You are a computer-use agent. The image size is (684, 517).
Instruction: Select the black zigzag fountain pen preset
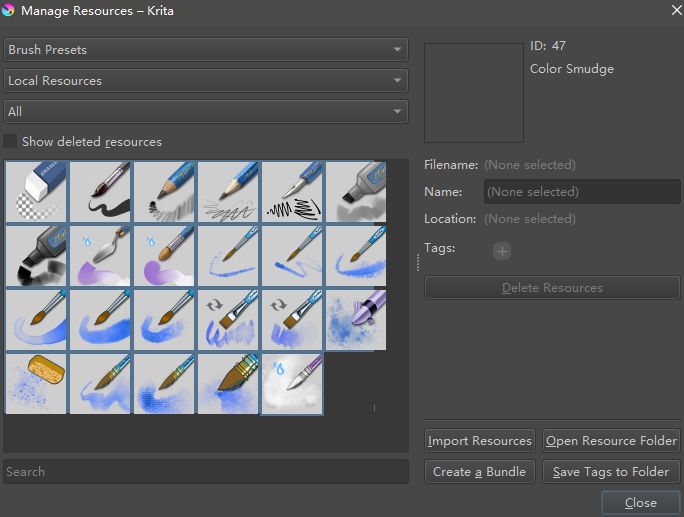(x=292, y=192)
